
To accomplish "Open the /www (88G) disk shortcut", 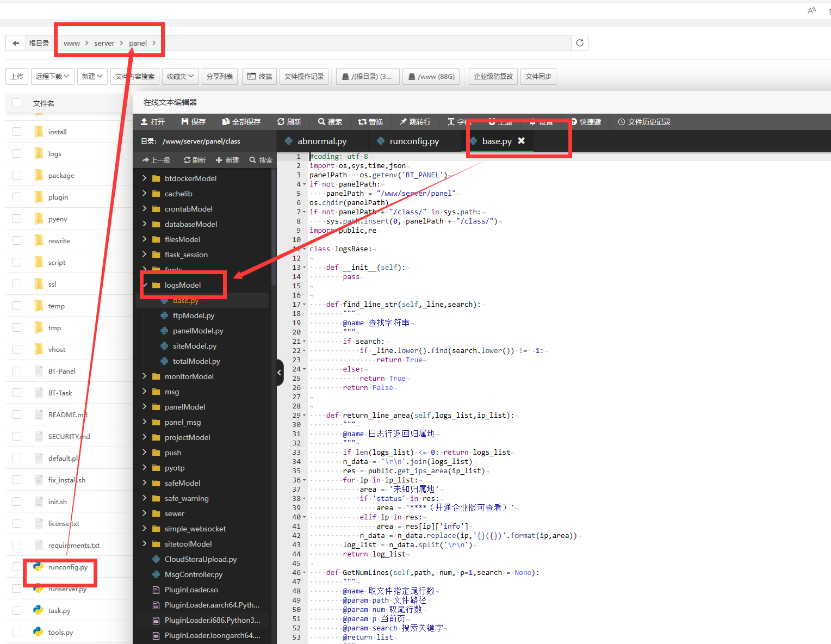I will click(431, 76).
